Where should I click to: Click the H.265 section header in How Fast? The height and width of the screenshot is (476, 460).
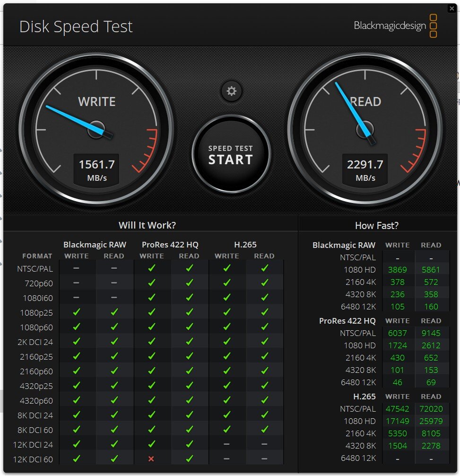click(365, 397)
